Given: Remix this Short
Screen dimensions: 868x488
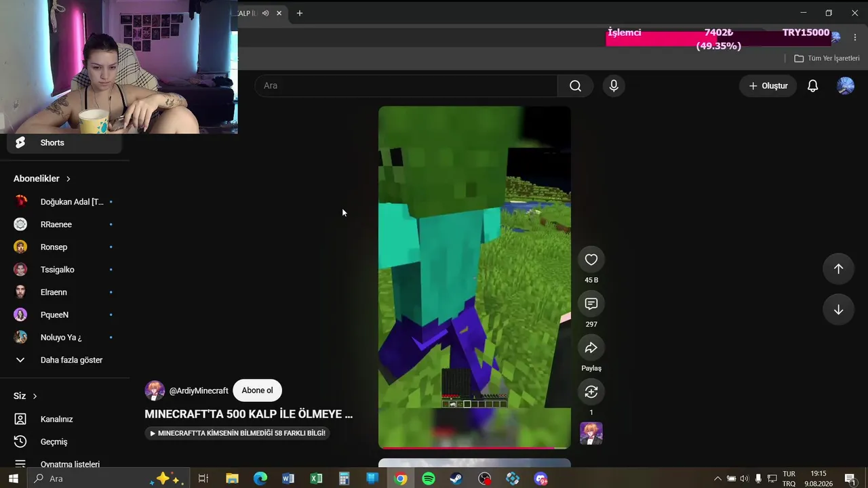Looking at the screenshot, I should click(x=591, y=392).
